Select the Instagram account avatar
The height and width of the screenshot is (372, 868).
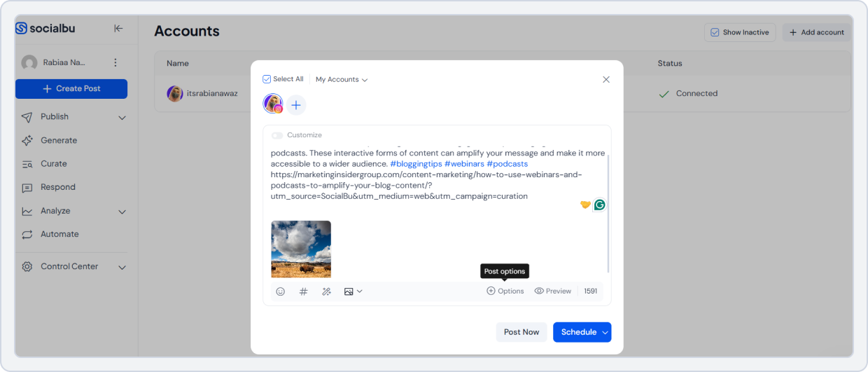coord(273,104)
